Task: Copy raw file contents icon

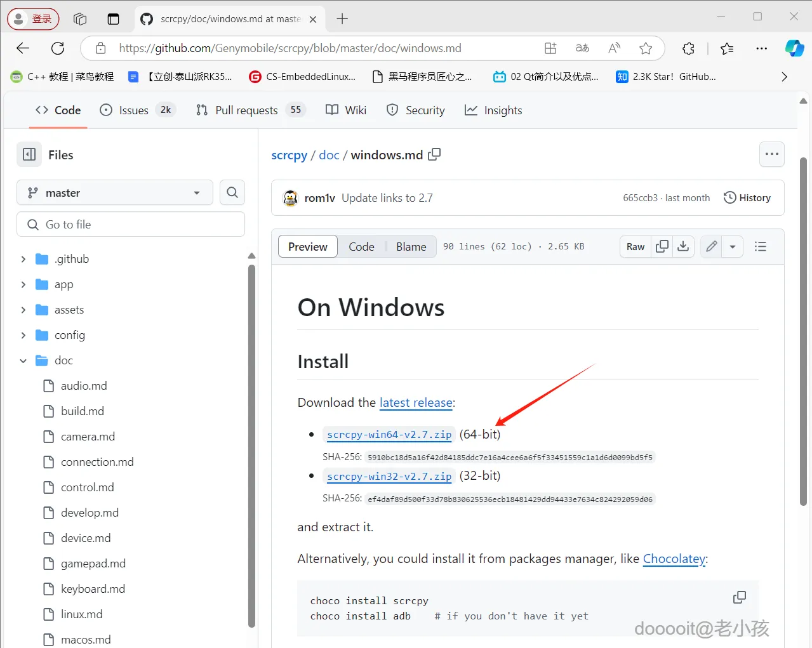Action: [662, 246]
